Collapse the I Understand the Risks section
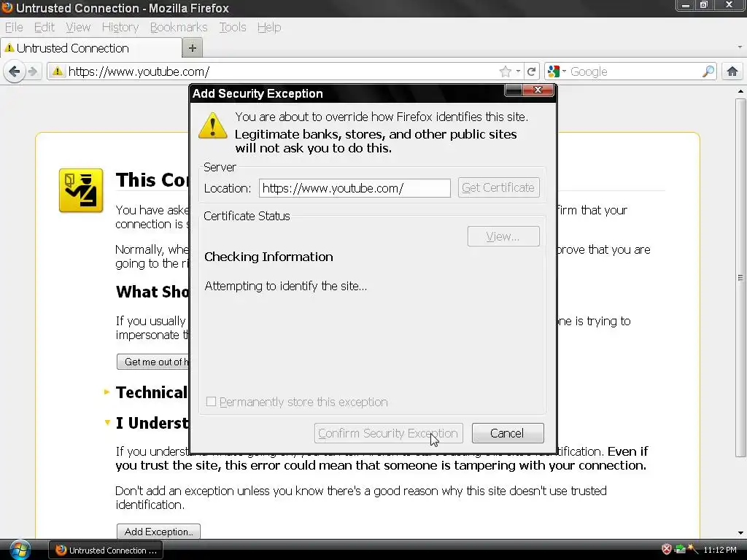 coord(107,422)
